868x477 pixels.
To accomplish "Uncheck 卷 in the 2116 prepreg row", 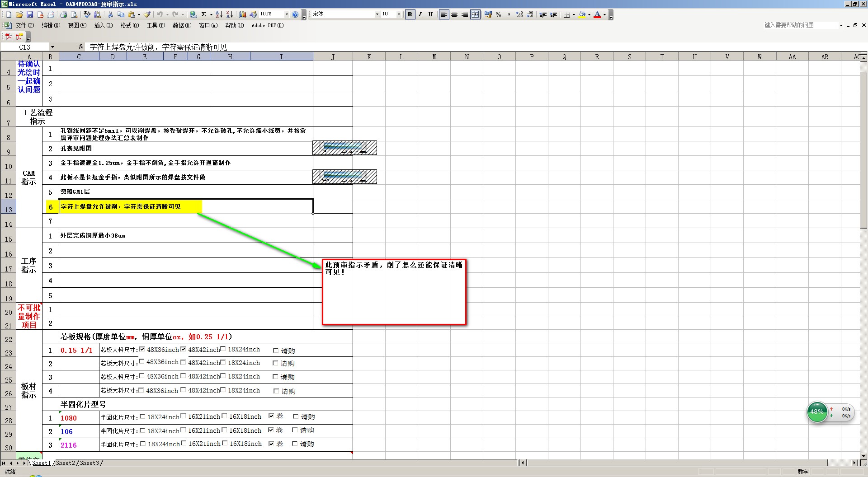I will 271,444.
